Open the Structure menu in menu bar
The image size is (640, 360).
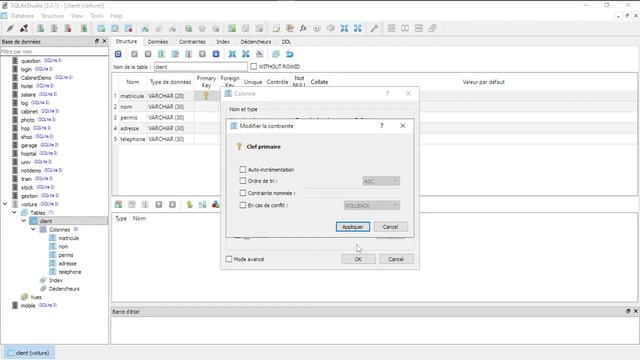(52, 16)
